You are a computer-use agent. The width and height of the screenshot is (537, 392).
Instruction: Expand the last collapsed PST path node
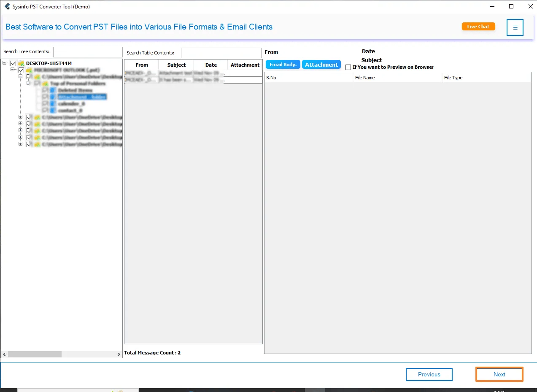[x=20, y=144]
